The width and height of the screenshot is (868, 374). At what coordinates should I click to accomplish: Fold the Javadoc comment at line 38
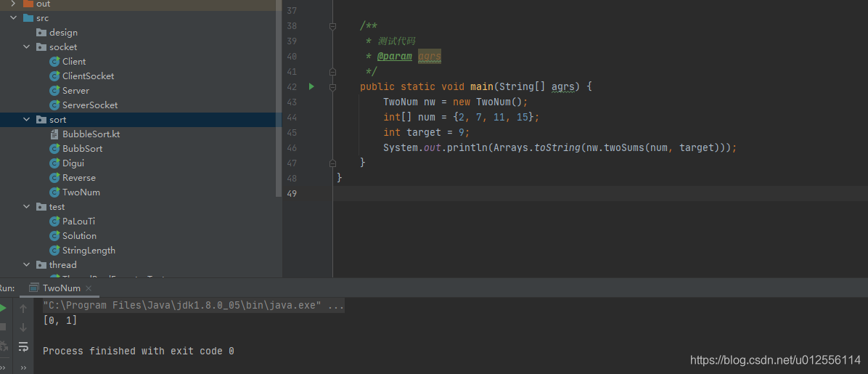coord(332,26)
